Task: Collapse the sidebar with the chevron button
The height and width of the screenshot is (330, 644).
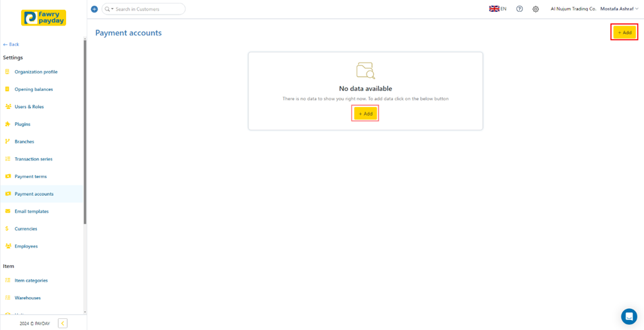Action: point(63,323)
